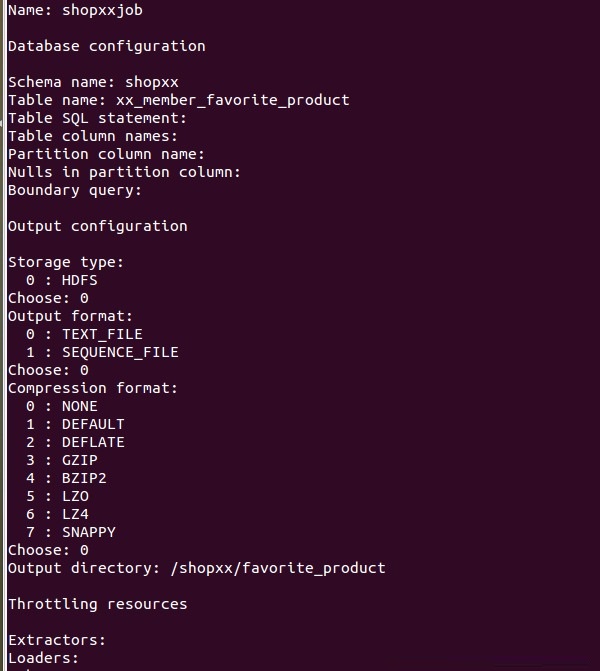Click the SNAPPY compression option
The height and width of the screenshot is (671, 600).
[x=71, y=532]
